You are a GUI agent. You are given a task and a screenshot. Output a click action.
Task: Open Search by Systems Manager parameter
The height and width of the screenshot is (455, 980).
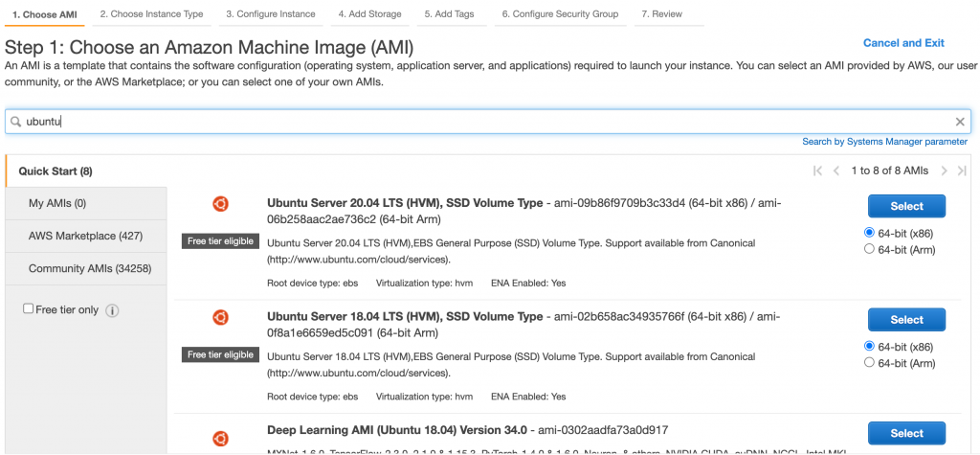point(885,142)
